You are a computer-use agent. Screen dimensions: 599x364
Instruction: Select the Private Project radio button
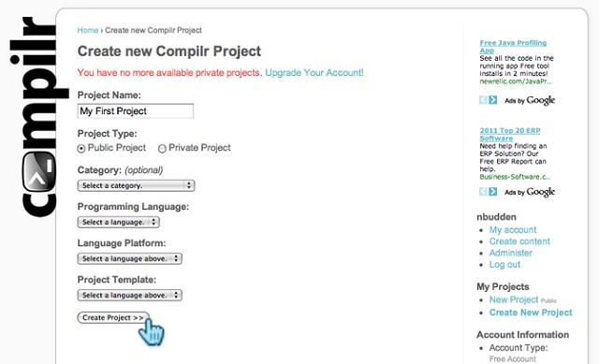pos(162,149)
